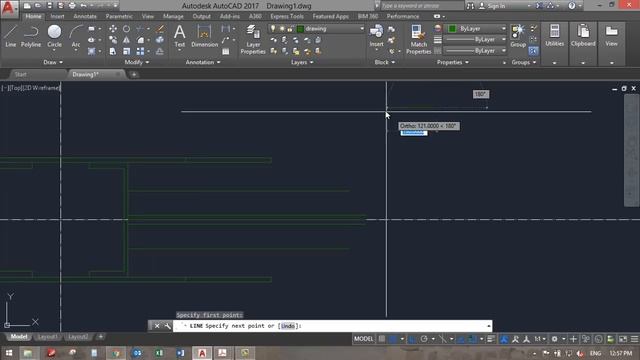Select the Text tool
The width and height of the screenshot is (640, 360).
pyautogui.click(x=180, y=36)
